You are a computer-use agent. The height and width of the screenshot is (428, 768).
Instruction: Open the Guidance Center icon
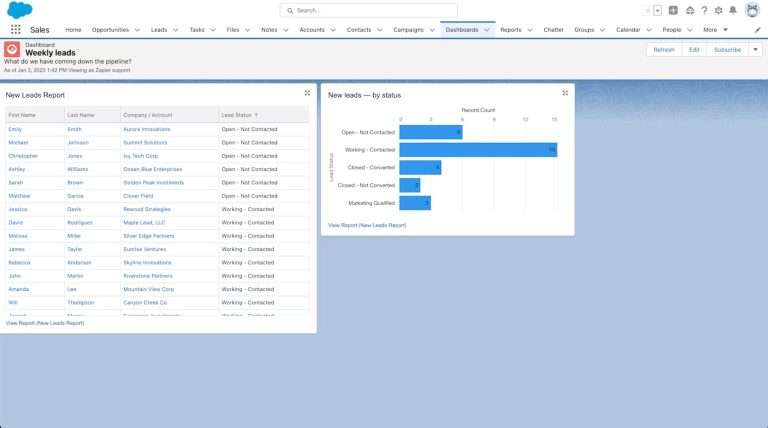(690, 10)
